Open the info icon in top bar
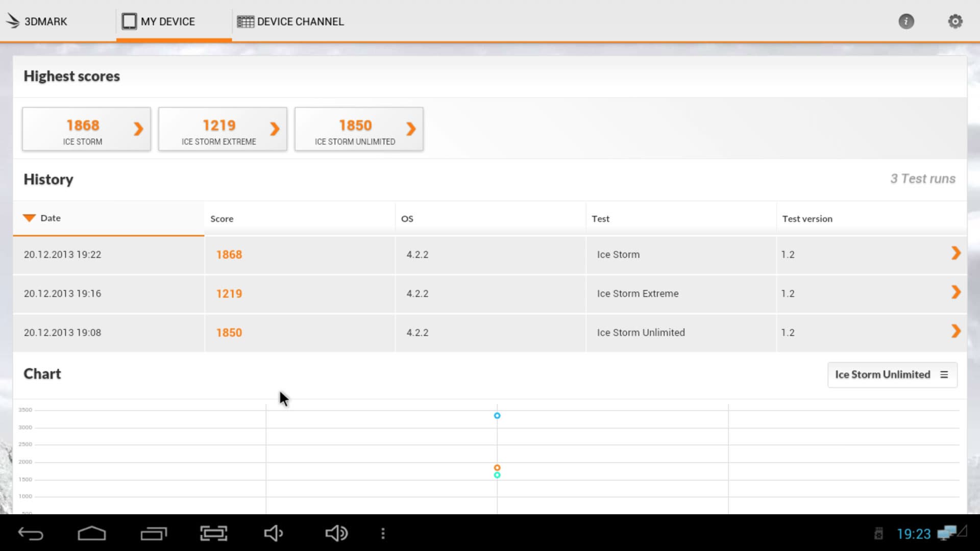The width and height of the screenshot is (980, 551). tap(906, 21)
